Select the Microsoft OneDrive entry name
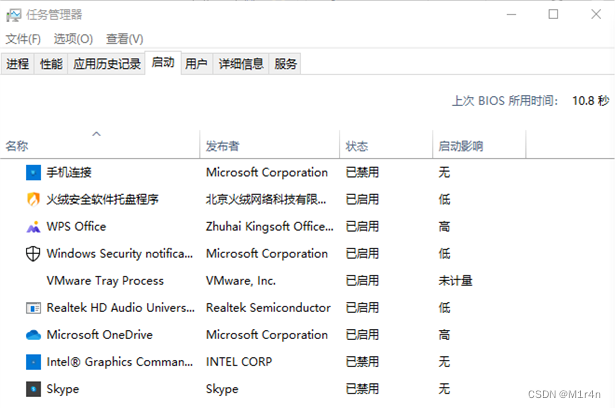The width and height of the screenshot is (616, 408). 99,335
